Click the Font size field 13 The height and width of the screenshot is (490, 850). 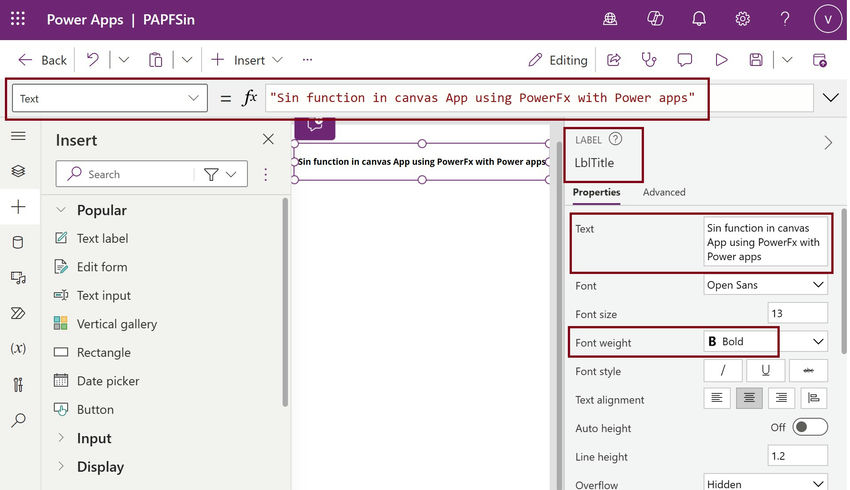[797, 313]
